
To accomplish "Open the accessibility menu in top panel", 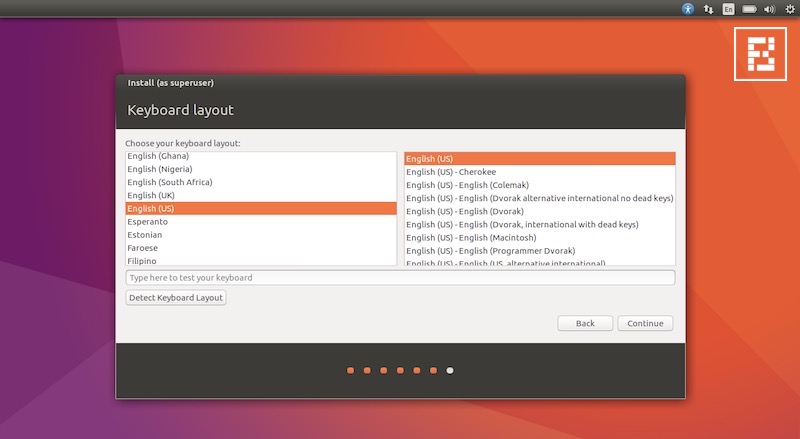I will click(x=688, y=8).
